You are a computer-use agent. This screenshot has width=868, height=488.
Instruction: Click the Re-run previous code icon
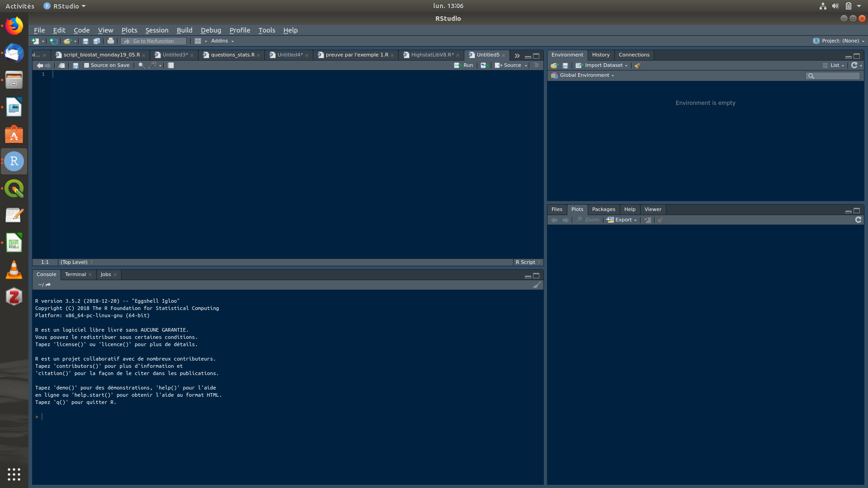[484, 66]
